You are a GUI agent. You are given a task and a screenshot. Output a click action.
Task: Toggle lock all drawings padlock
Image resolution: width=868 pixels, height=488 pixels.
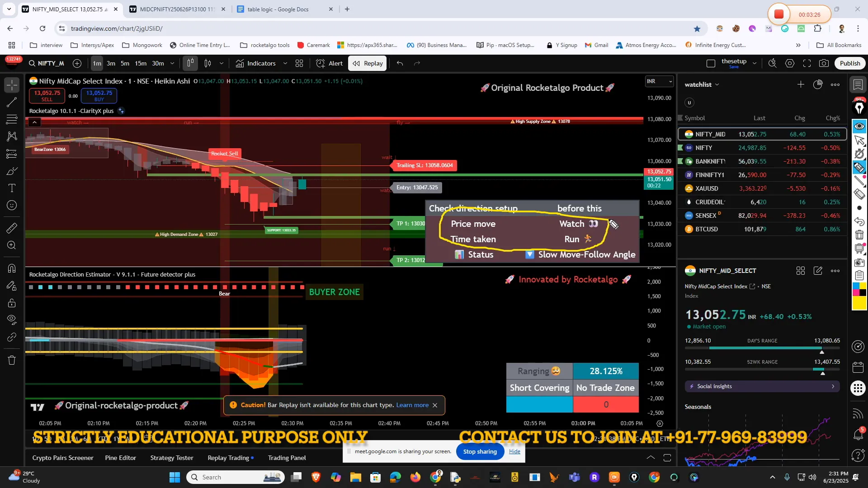click(x=12, y=303)
